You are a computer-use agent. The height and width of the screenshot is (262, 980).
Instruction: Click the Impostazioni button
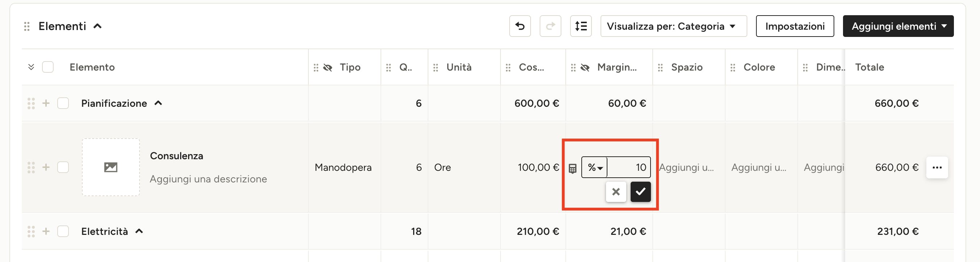[x=794, y=26]
